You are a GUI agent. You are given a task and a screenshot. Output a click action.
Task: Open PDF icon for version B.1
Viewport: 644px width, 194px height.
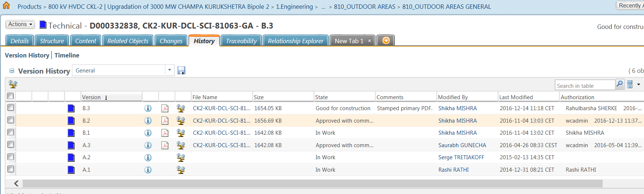(x=165, y=133)
